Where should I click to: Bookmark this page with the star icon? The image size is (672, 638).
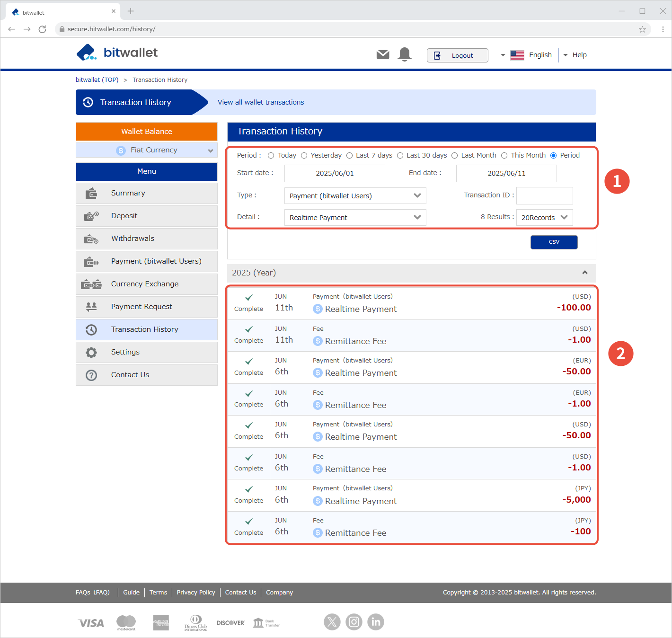642,29
